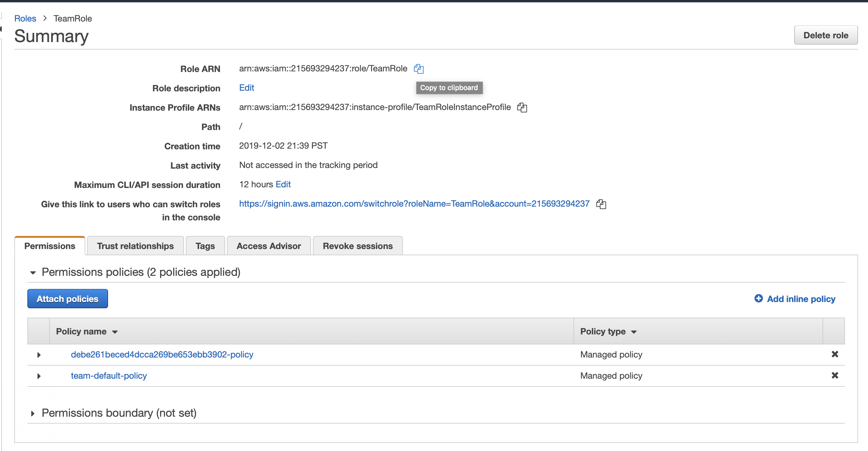Open the Access Advisor tab
This screenshot has height=451, width=868.
click(269, 246)
